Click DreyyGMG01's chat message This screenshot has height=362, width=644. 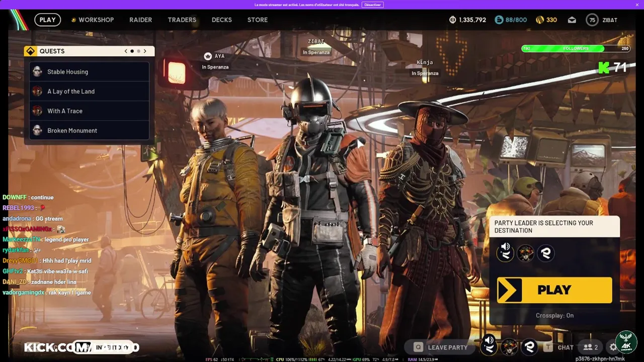[x=47, y=261]
